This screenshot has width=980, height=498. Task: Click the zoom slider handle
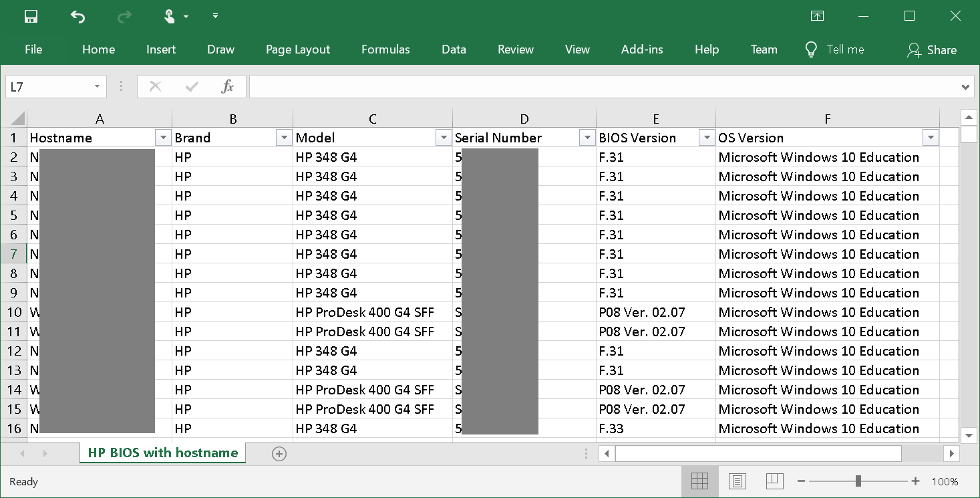(x=858, y=481)
